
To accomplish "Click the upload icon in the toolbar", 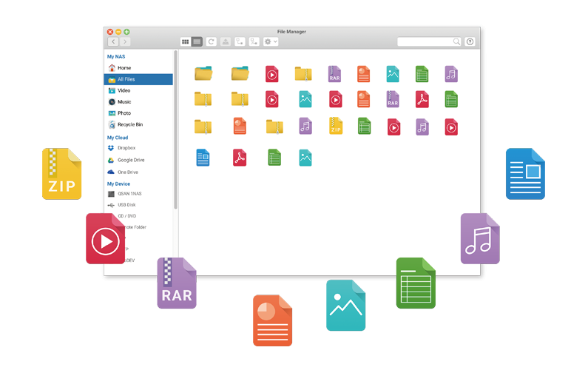I will click(x=226, y=41).
